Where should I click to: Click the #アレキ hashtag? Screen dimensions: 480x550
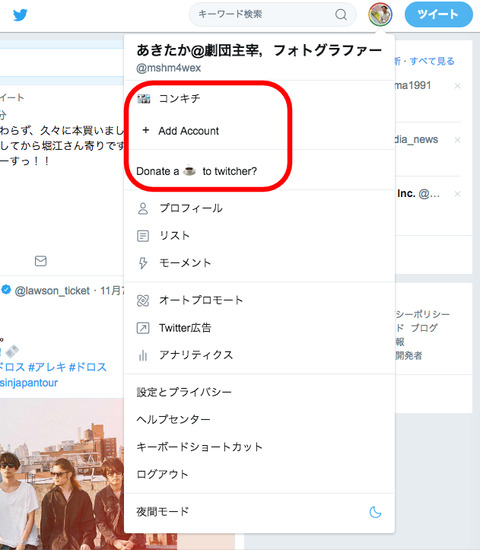point(47,367)
